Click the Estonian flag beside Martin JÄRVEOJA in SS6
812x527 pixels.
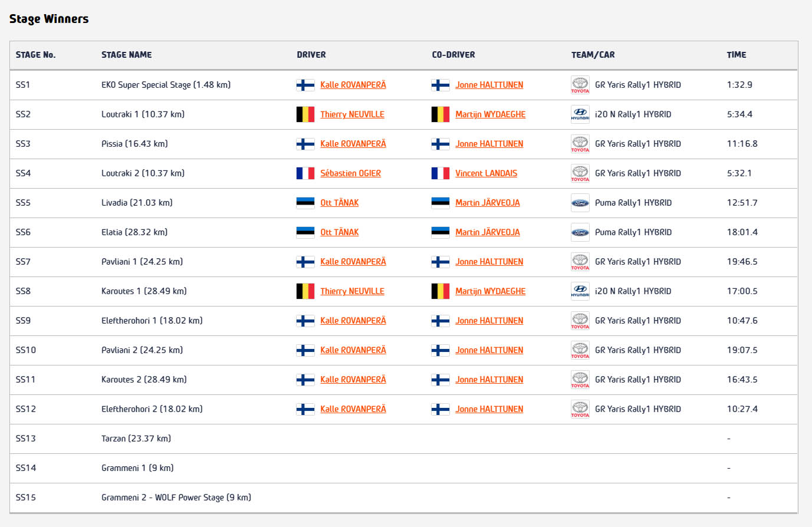(x=440, y=232)
